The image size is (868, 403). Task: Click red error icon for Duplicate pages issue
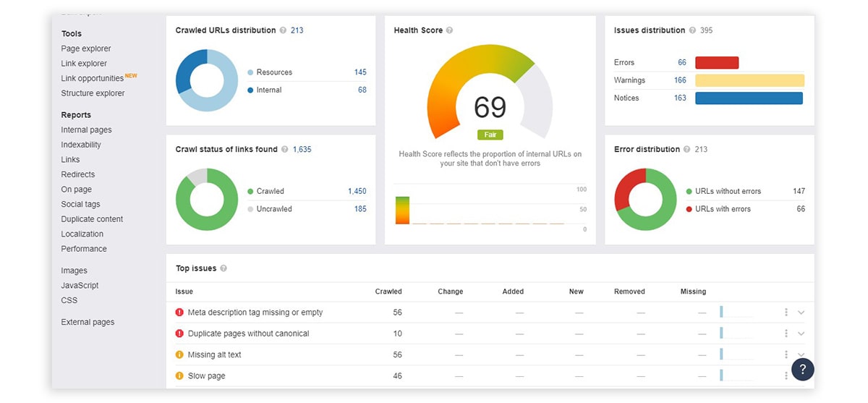[x=179, y=334]
